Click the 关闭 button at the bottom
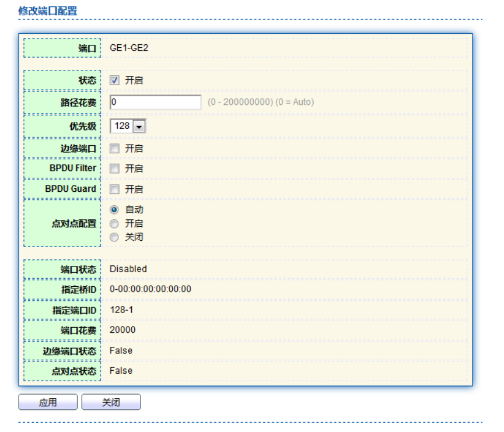The image size is (504, 432). point(111,402)
